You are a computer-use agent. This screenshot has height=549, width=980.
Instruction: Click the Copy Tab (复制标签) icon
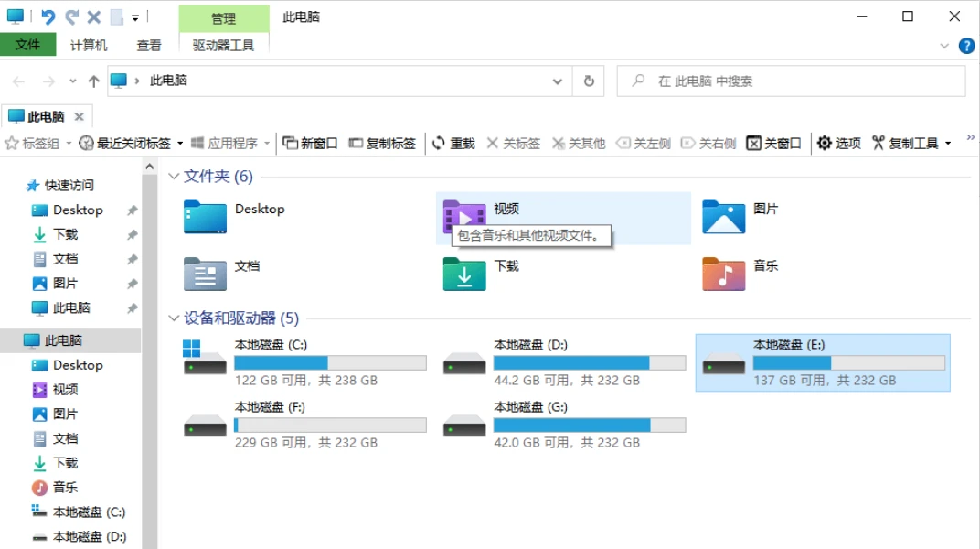pos(357,144)
